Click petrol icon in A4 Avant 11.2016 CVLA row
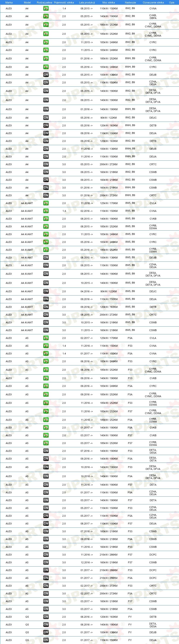 click(x=46, y=203)
